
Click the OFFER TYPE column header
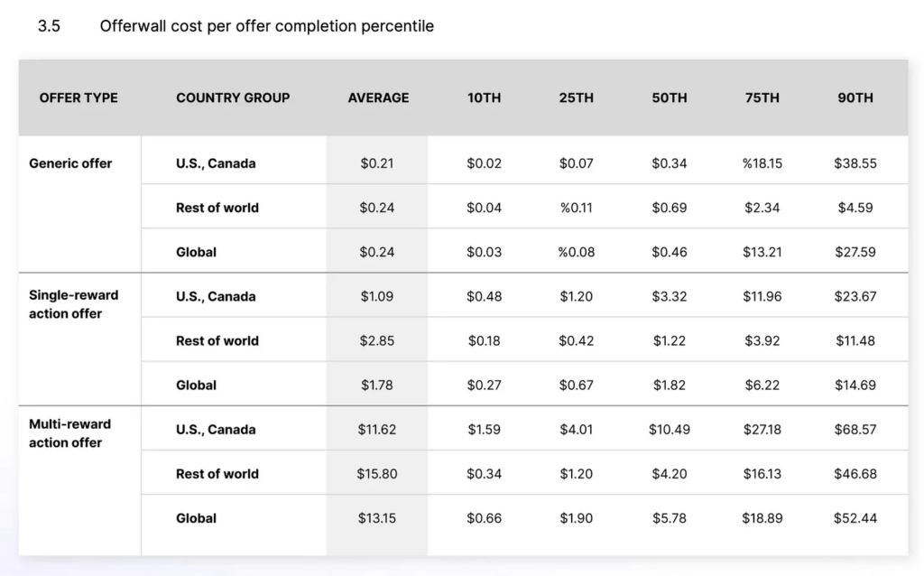coord(79,98)
